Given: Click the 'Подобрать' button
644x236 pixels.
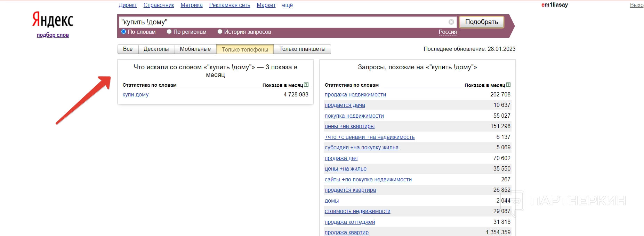Looking at the screenshot, I should [482, 22].
